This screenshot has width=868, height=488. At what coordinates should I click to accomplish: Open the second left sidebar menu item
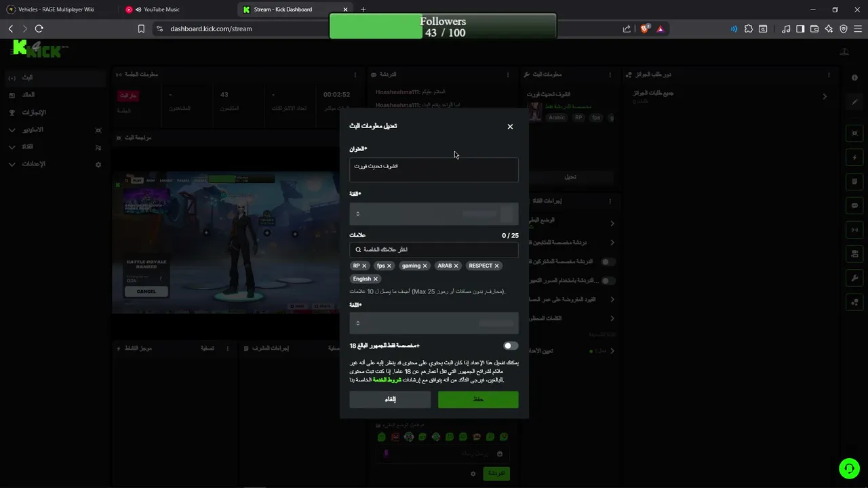click(x=54, y=95)
